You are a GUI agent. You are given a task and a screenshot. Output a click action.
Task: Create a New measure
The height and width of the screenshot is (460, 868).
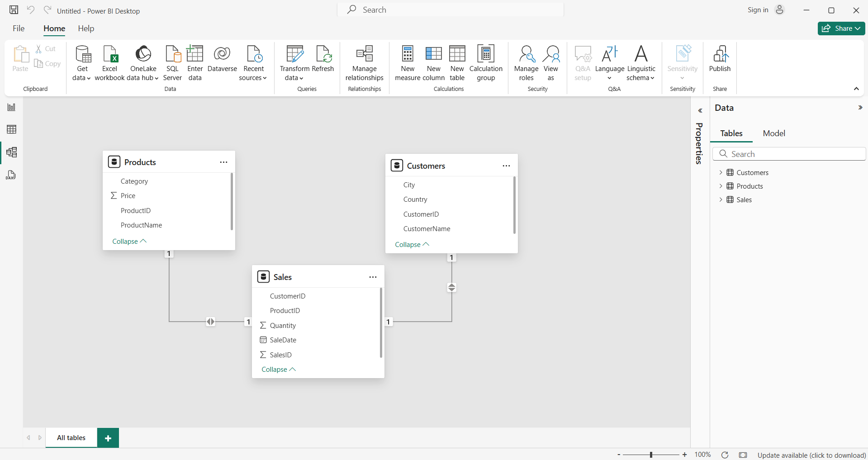pyautogui.click(x=408, y=63)
